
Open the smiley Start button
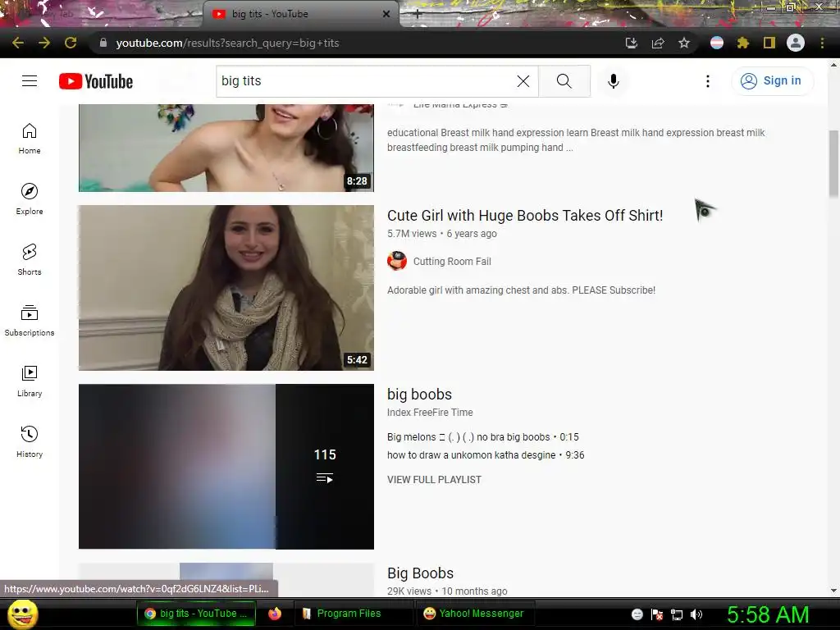coord(23,614)
